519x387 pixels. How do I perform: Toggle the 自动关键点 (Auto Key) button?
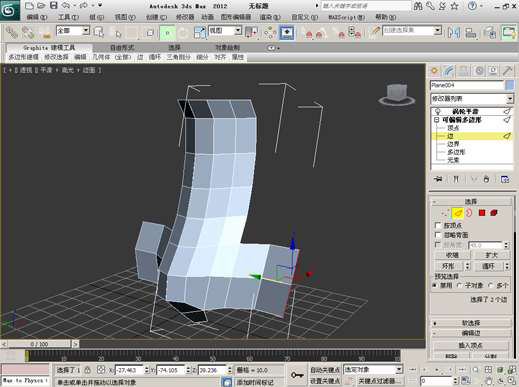click(325, 370)
